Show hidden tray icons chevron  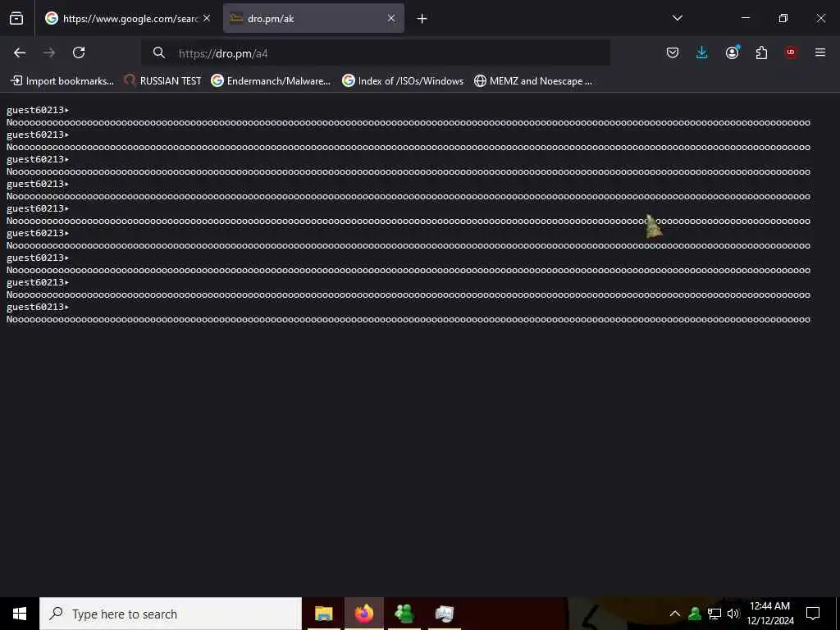tap(675, 614)
